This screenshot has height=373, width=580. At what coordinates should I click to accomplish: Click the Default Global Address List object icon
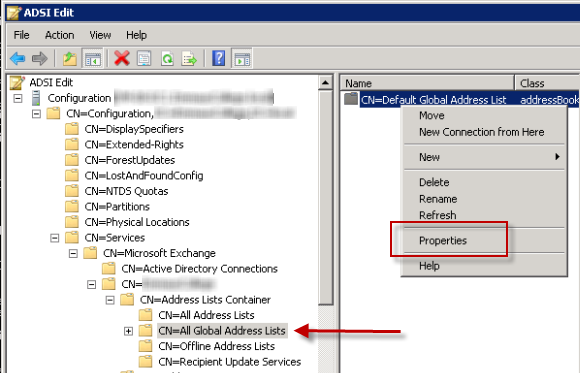(x=351, y=99)
